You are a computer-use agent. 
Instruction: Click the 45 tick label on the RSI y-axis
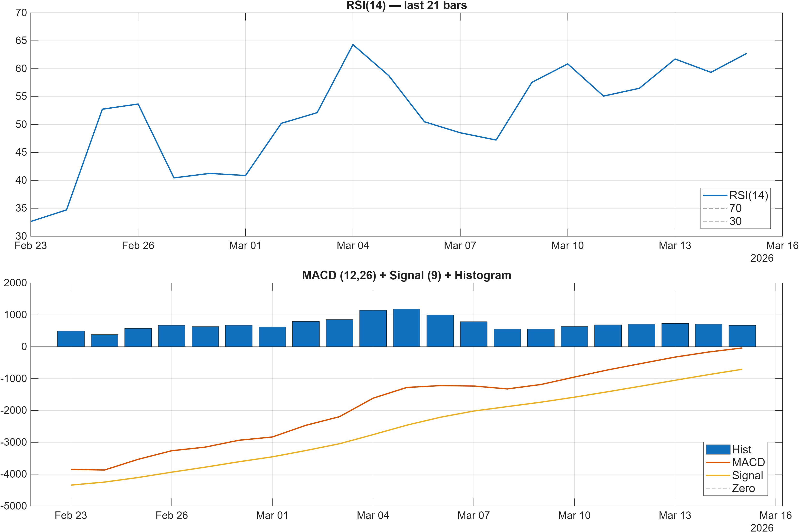click(x=21, y=152)
